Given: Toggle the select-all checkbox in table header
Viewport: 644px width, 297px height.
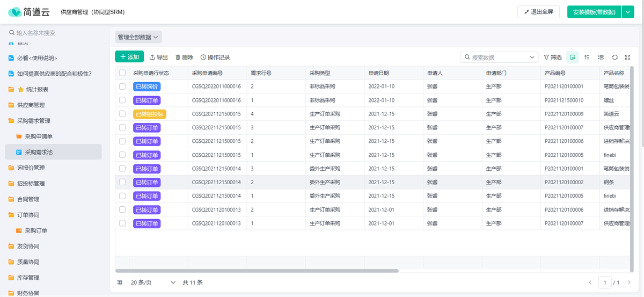Looking at the screenshot, I should [122, 73].
